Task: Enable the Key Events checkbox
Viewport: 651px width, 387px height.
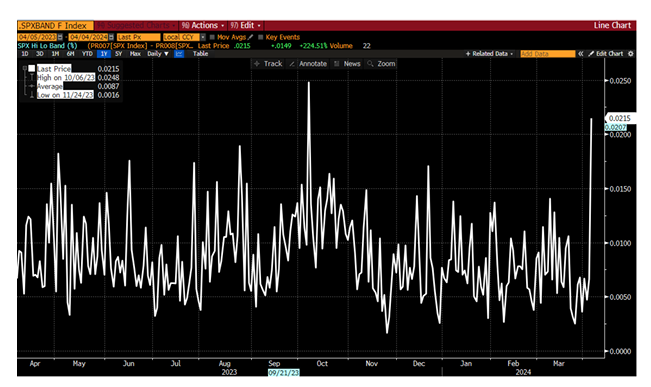Action: pos(261,37)
